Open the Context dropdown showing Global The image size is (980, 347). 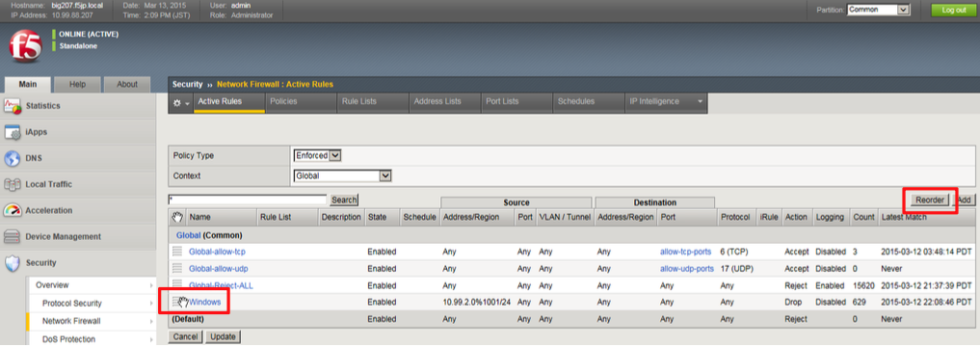point(342,175)
